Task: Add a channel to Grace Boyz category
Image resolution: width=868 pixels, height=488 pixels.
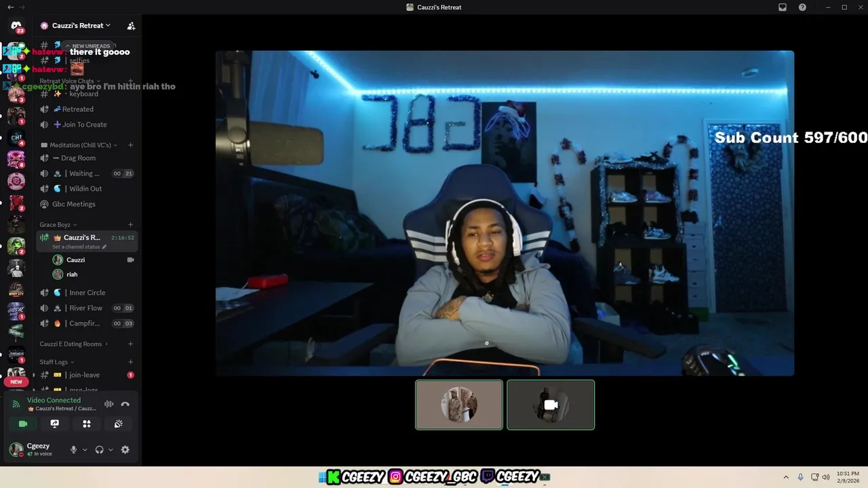Action: pyautogui.click(x=131, y=225)
